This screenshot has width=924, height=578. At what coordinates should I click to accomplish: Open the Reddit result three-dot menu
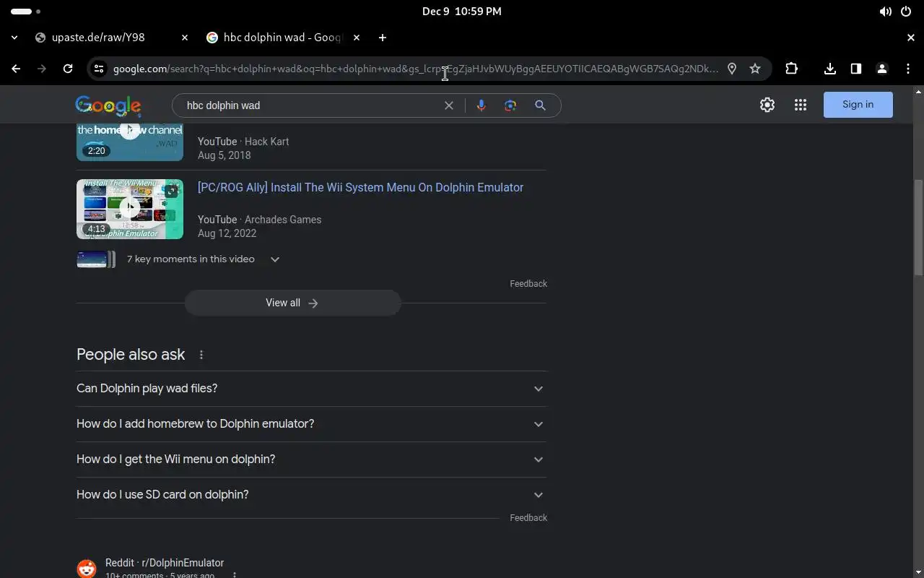coord(235,576)
